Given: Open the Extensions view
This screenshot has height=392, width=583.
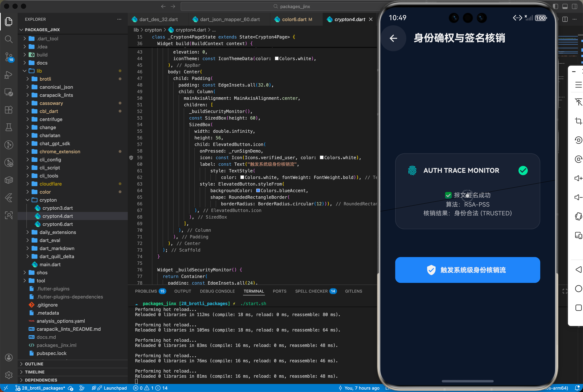Looking at the screenshot, I should 9,110.
